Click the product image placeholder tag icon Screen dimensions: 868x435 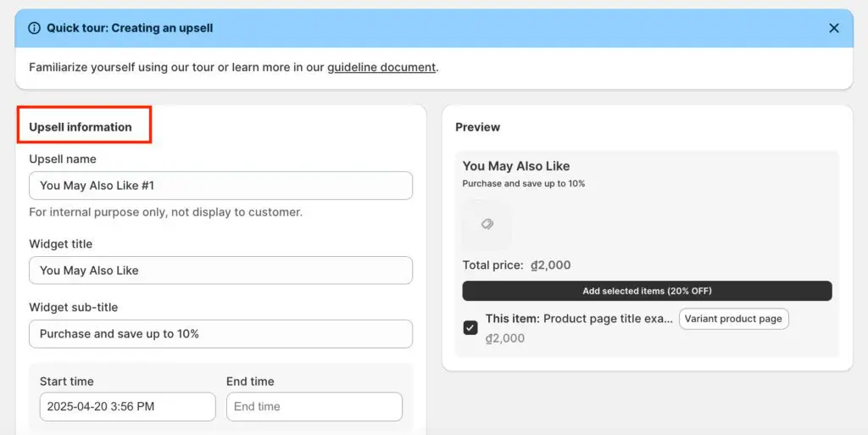click(x=487, y=225)
